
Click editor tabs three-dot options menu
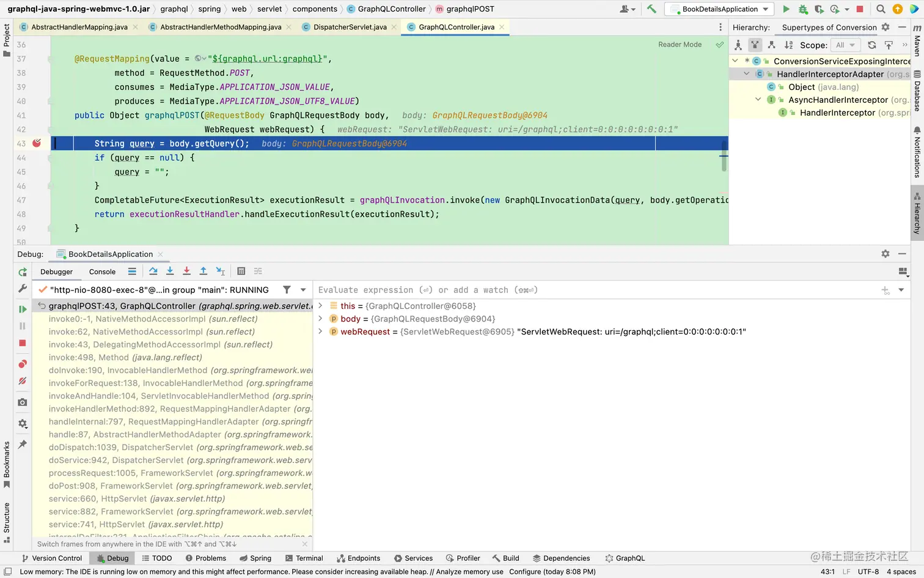[x=721, y=27]
